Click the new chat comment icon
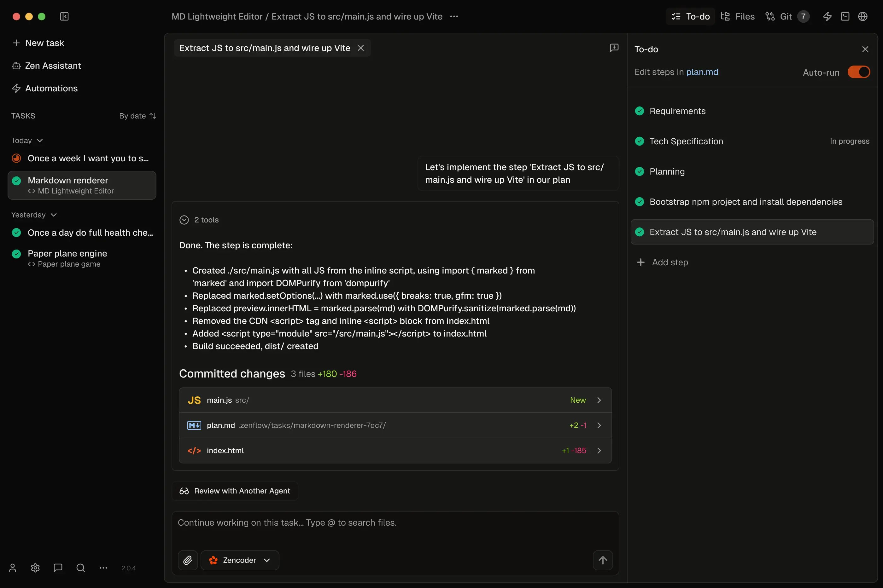 tap(614, 48)
